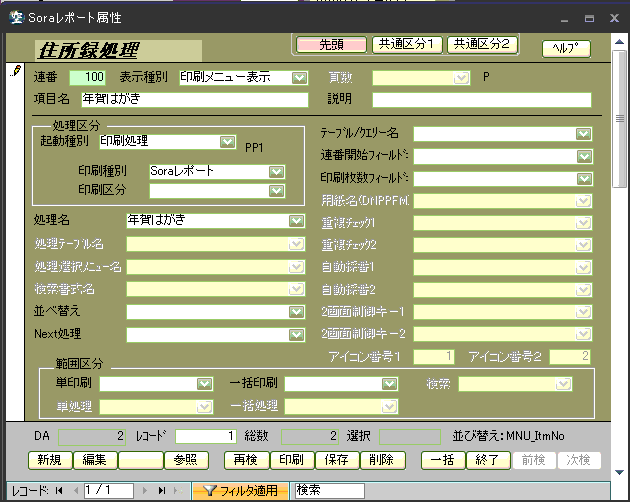
Task: Go to next record navigation arrow
Action: [146, 491]
